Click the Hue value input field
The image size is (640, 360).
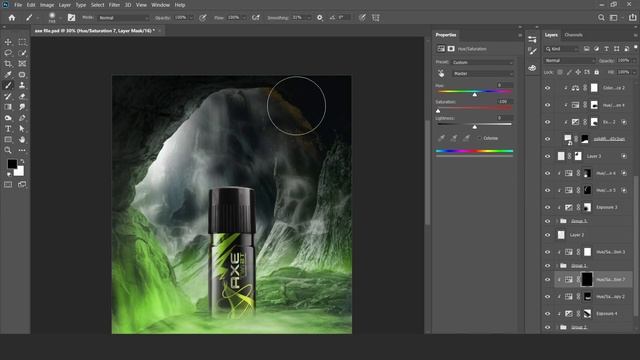click(x=505, y=85)
